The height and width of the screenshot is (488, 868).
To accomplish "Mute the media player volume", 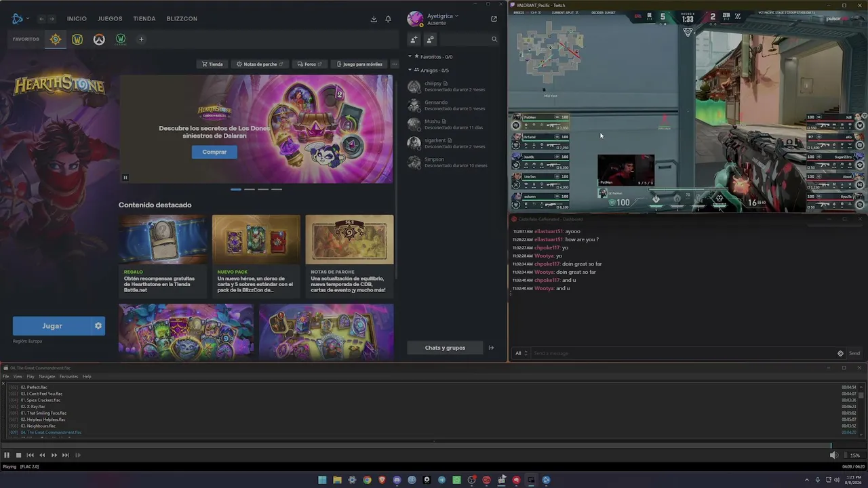I will (833, 455).
